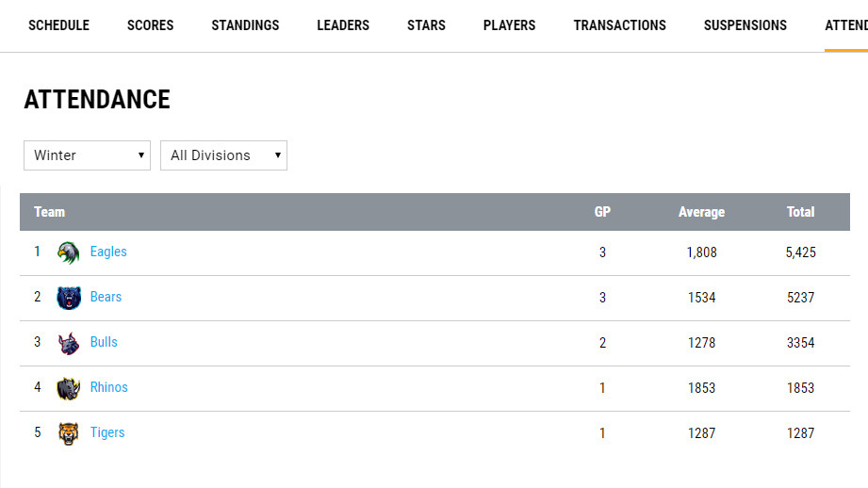868x488 pixels.
Task: Click the Bears team logo icon
Action: 68,298
